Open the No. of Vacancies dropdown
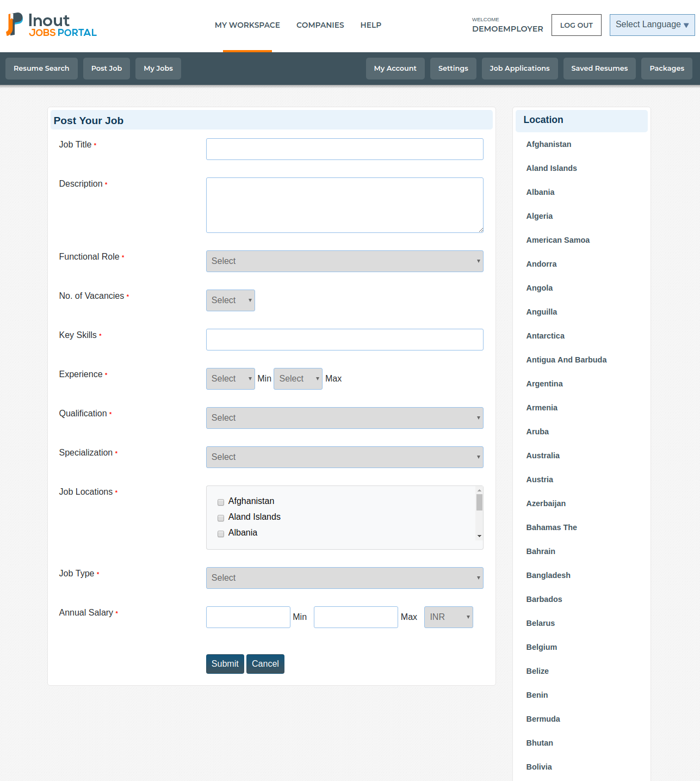The image size is (700, 781). tap(230, 300)
